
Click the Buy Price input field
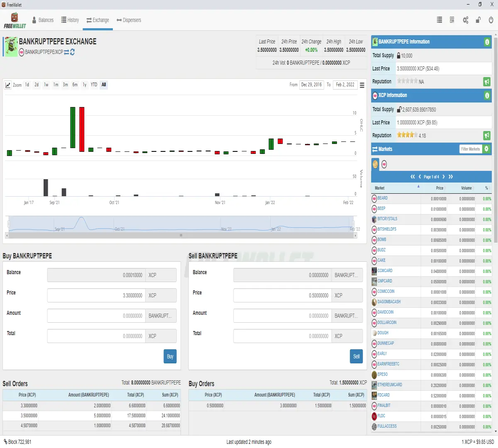tap(96, 295)
